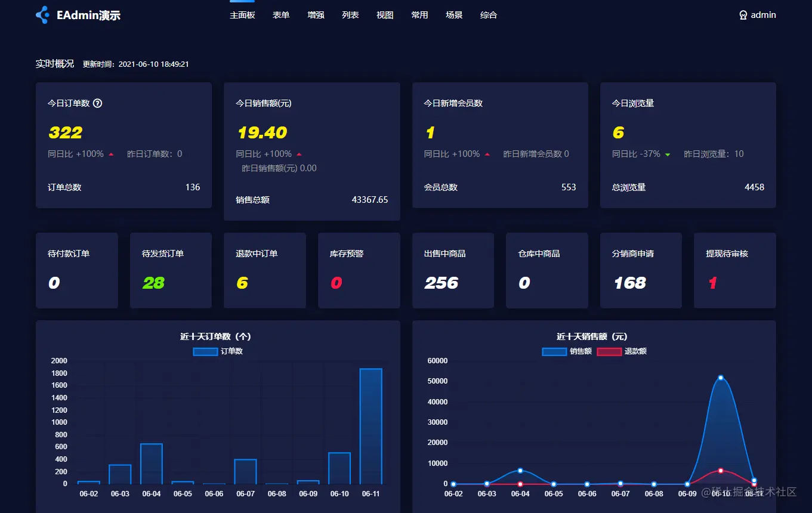The width and height of the screenshot is (812, 513).
Task: Open the 库存预警 card
Action: click(359, 270)
